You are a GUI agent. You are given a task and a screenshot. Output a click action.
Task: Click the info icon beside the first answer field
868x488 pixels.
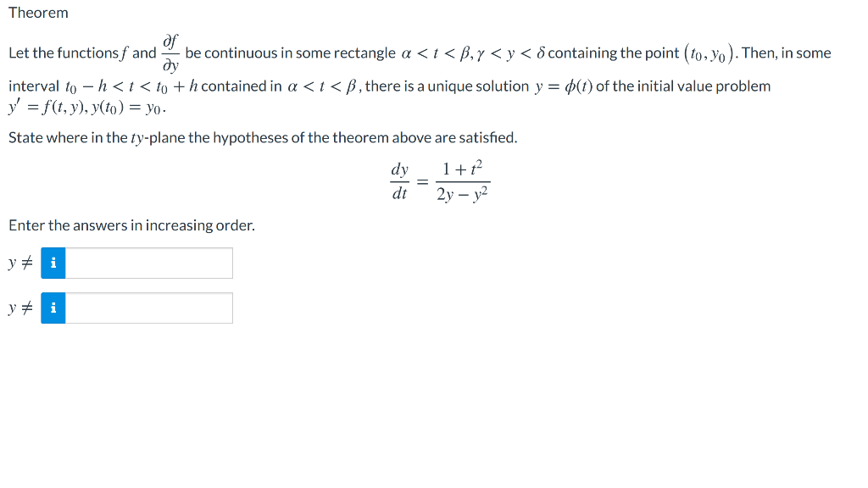click(x=53, y=263)
